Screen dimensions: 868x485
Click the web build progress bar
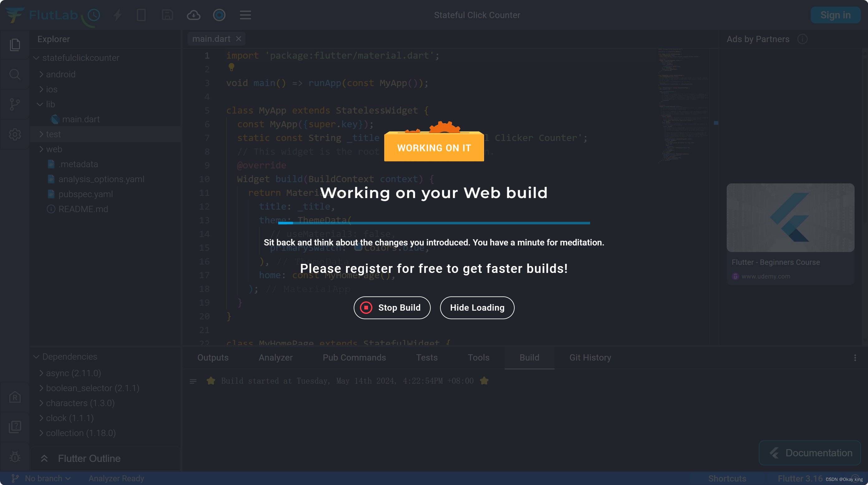(x=434, y=223)
